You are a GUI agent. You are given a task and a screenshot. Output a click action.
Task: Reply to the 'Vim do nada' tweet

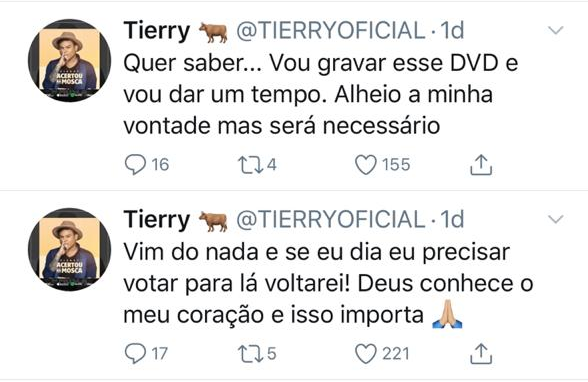[135, 354]
